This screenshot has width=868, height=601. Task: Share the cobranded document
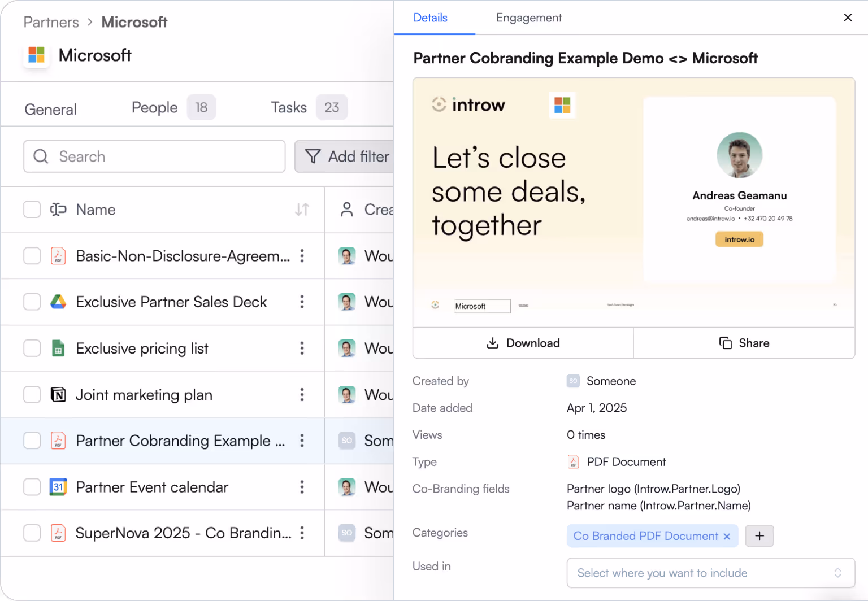(x=744, y=343)
